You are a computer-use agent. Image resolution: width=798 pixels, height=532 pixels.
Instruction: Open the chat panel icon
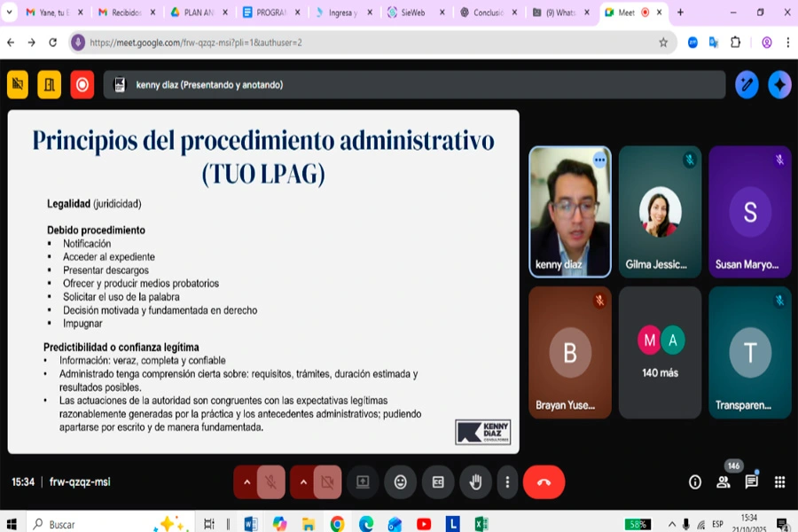751,481
